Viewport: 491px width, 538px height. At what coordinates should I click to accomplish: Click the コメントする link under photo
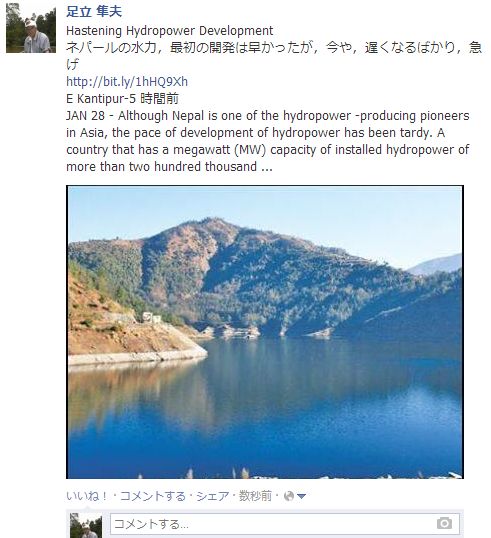(x=153, y=496)
